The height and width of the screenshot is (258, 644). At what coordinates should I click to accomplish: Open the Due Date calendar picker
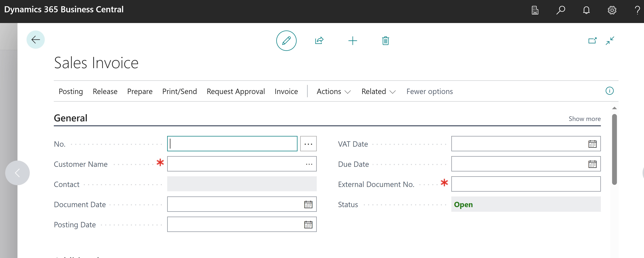coord(592,164)
